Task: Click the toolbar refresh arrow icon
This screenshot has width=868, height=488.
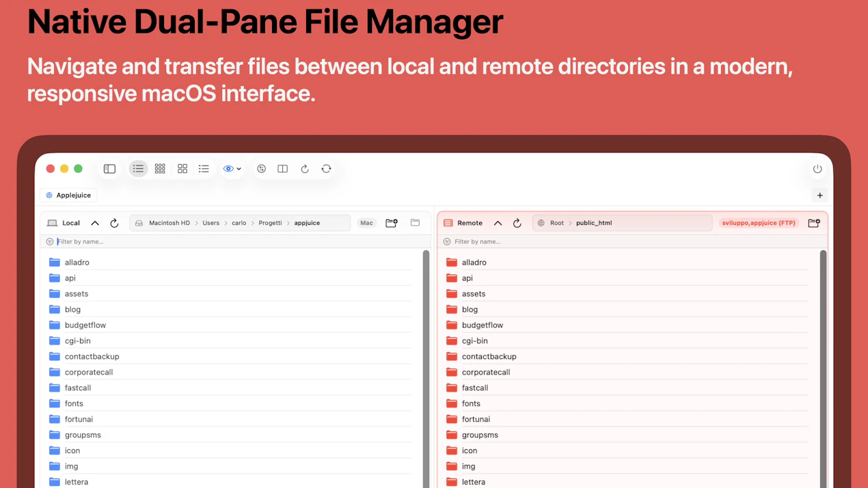Action: pos(305,169)
